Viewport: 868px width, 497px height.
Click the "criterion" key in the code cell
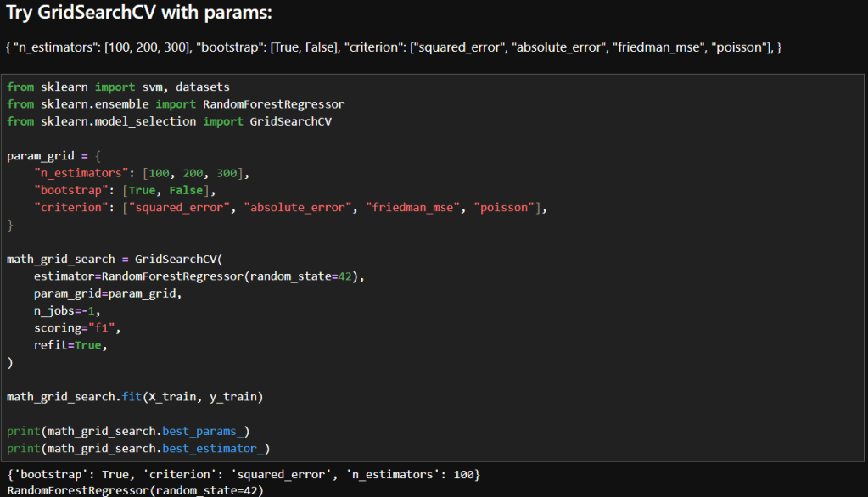[x=71, y=208]
